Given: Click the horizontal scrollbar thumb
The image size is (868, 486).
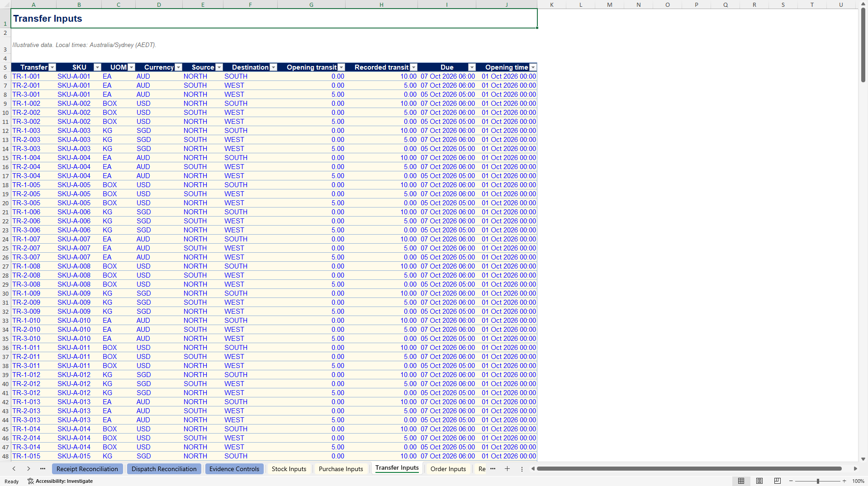Looking at the screenshot, I should 689,469.
